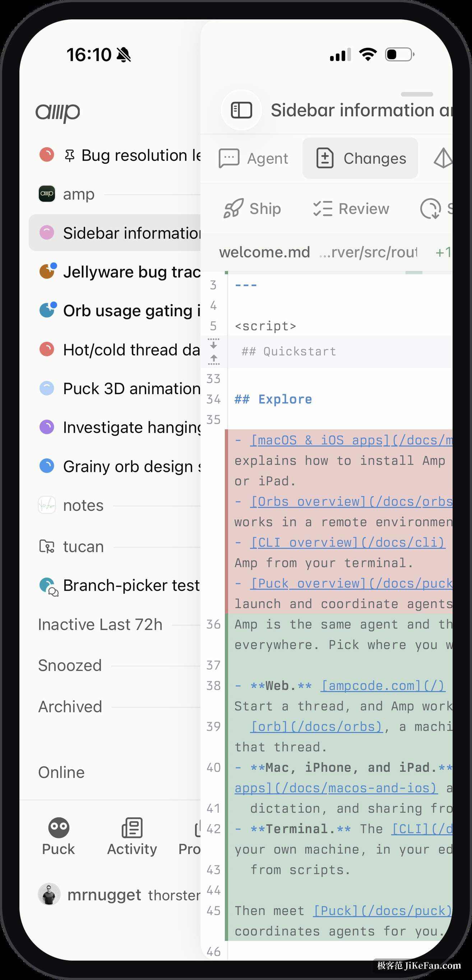Open the Review checklist action
Screen dimensions: 472x980
click(351, 209)
